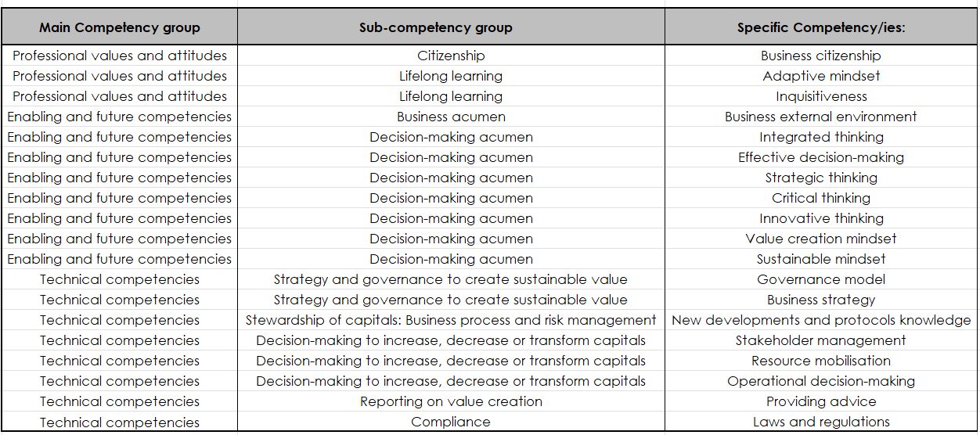Select the Inquisitiveness cell

click(x=820, y=96)
